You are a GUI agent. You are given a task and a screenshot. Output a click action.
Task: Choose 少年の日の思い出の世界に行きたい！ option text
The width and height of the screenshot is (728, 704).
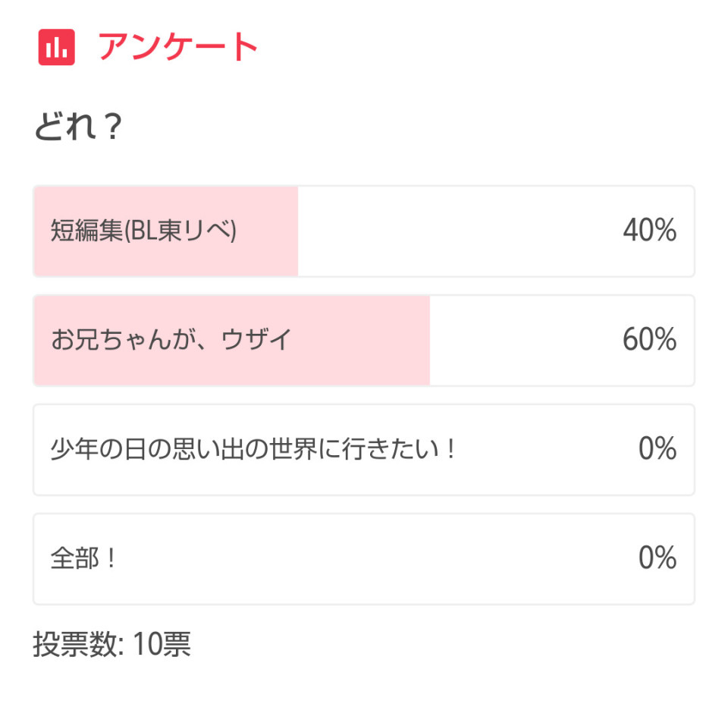pos(253,449)
